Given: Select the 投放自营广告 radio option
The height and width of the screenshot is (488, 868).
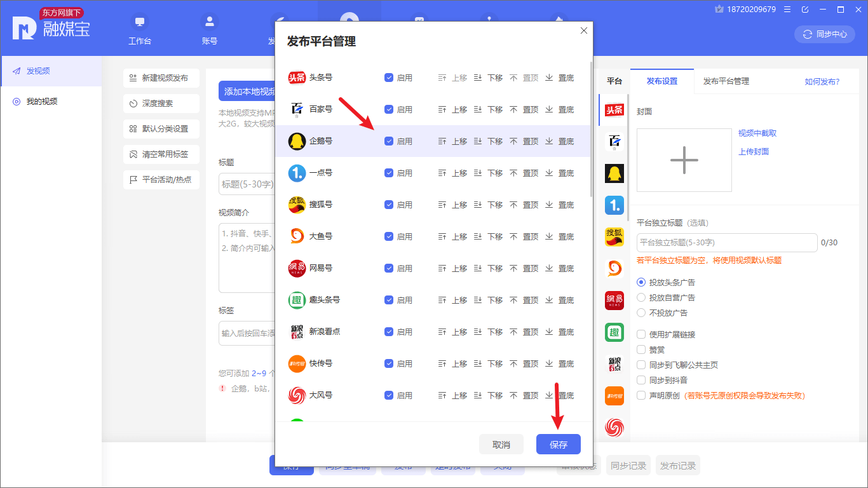Looking at the screenshot, I should (641, 297).
